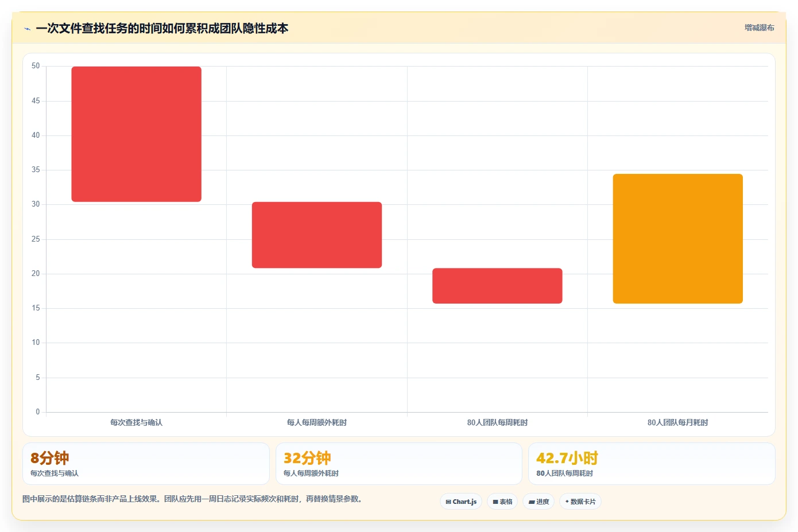Click the orange bar for 80人团队每月耗时
The height and width of the screenshot is (532, 798).
[678, 239]
